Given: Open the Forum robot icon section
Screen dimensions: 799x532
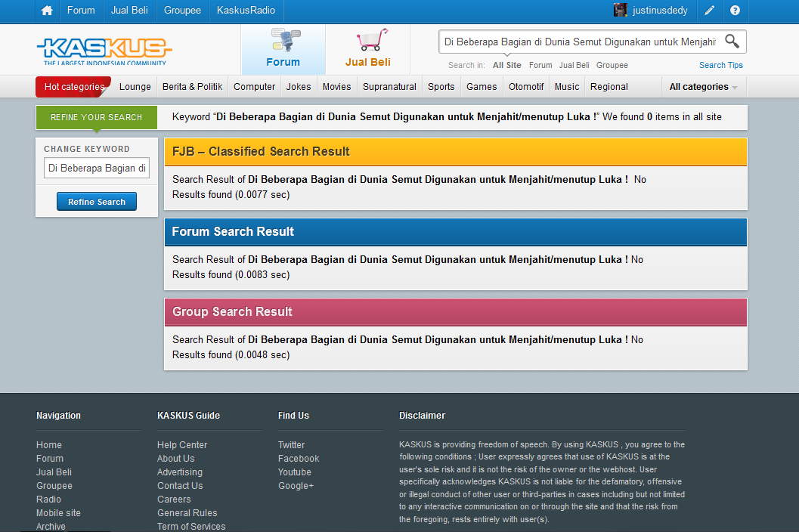Looking at the screenshot, I should click(x=283, y=49).
